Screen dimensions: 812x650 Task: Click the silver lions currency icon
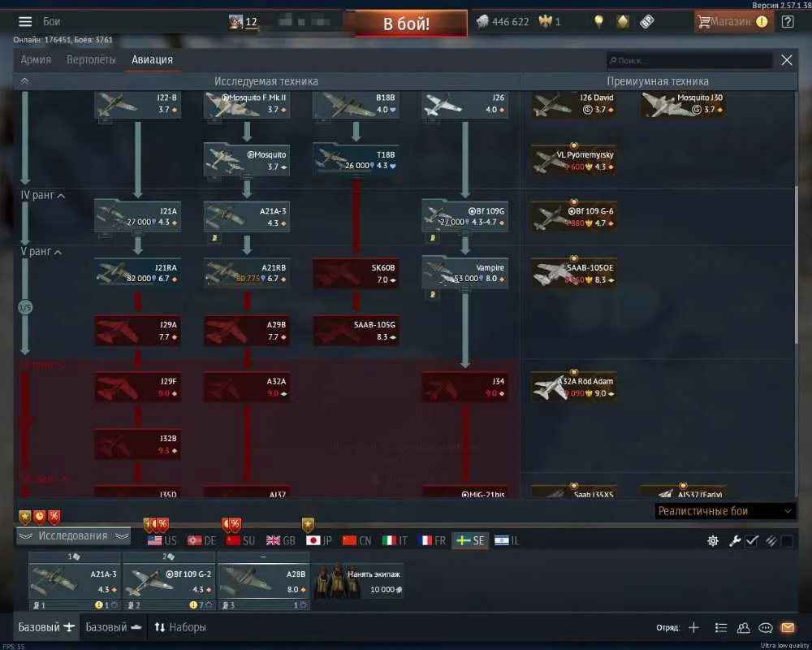(482, 21)
